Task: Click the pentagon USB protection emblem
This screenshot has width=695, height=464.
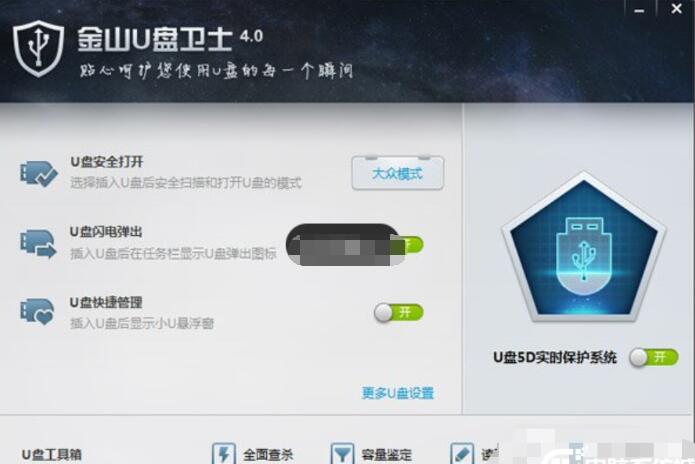Action: [584, 246]
